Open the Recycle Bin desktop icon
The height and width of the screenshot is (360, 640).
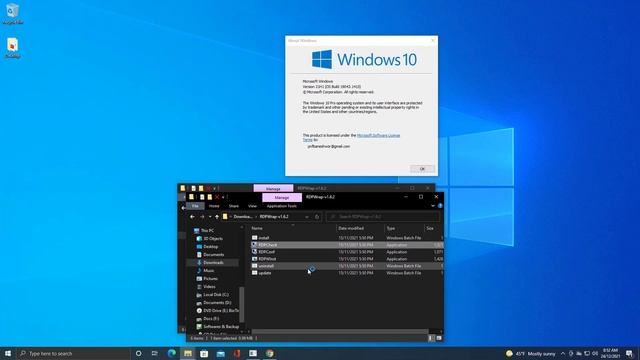[12, 13]
